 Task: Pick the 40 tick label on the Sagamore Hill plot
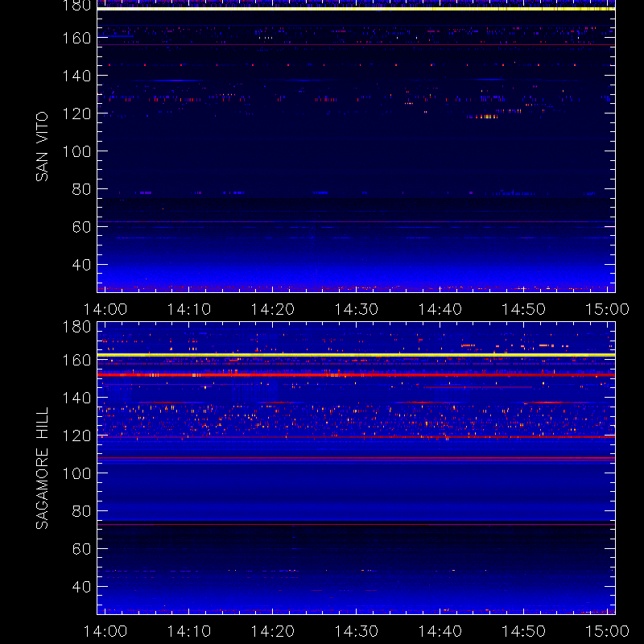tap(81, 587)
